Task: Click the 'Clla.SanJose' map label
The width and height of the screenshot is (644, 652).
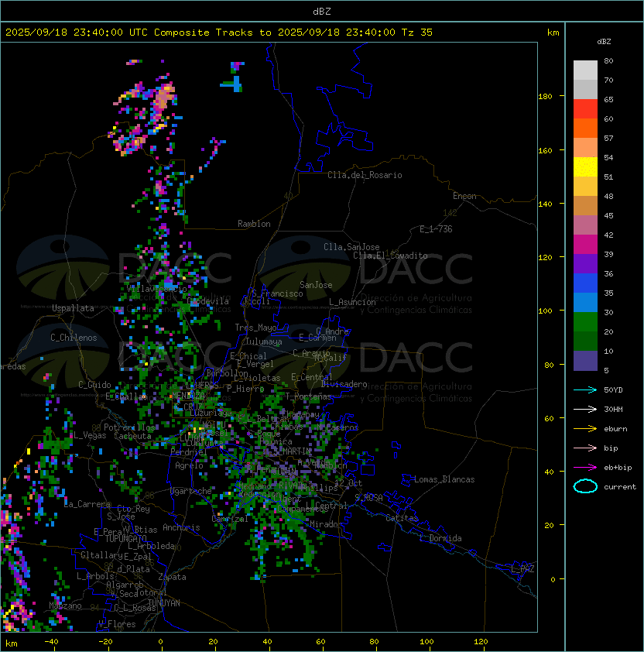Action: coord(351,247)
